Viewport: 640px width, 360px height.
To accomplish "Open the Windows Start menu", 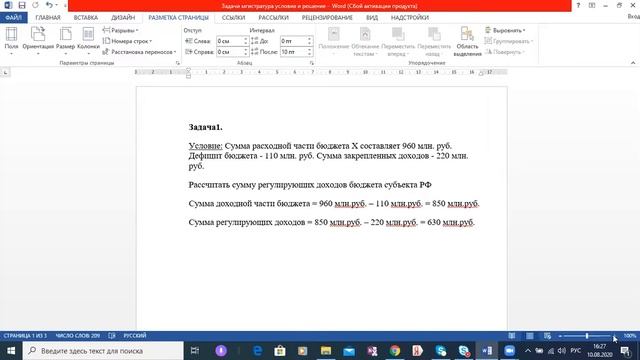I will tap(11, 351).
